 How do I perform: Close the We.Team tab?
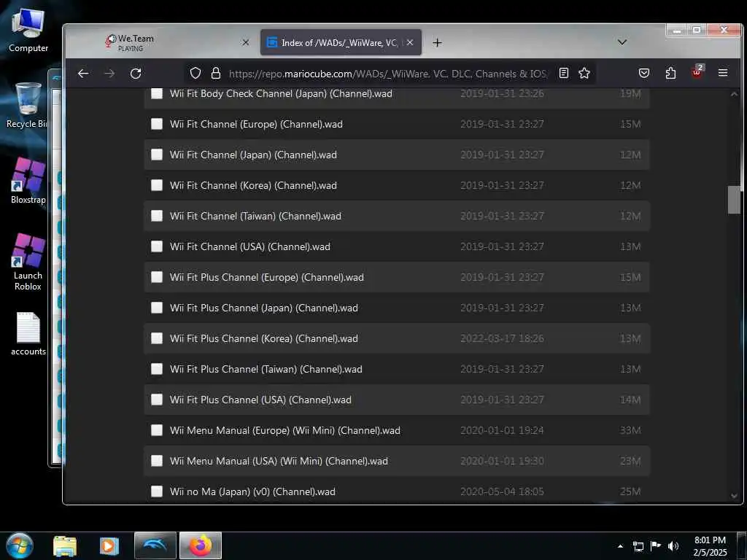[x=245, y=42]
